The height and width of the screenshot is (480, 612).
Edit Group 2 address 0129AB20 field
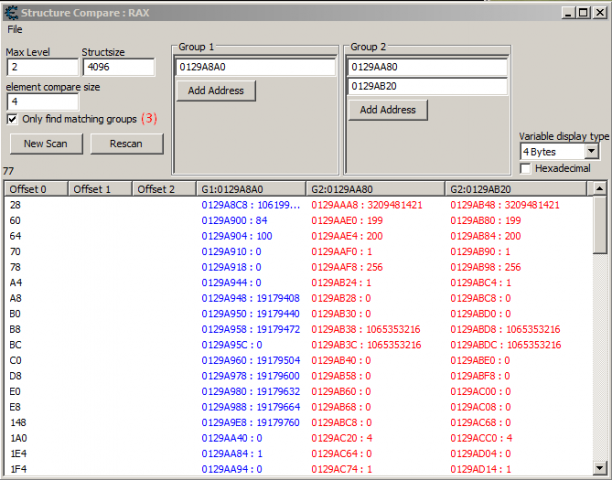point(427,87)
